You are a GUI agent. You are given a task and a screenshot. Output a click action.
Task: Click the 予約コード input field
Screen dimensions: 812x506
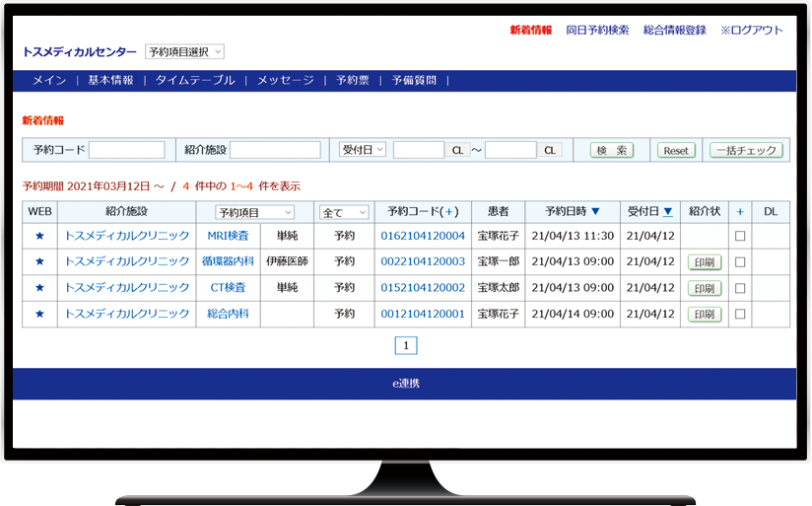(x=126, y=150)
